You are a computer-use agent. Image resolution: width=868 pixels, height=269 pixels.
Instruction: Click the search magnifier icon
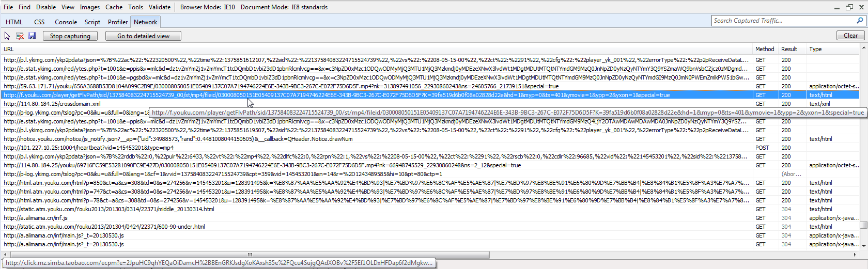(x=860, y=21)
